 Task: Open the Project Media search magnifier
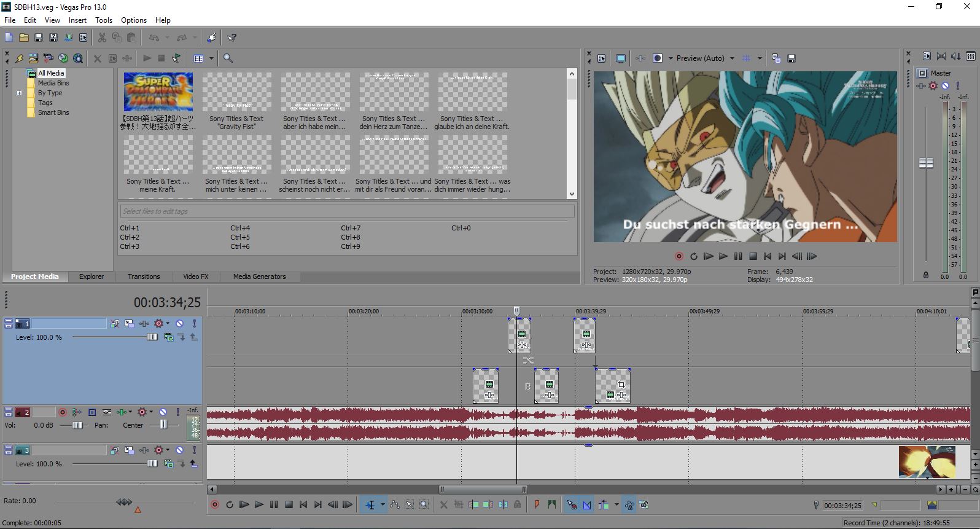[228, 58]
